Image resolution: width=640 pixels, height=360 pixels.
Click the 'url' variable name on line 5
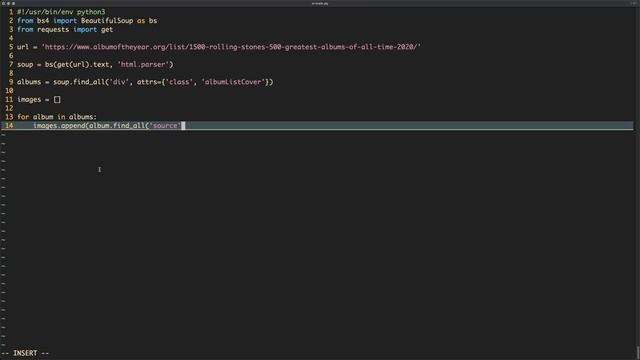click(x=23, y=47)
